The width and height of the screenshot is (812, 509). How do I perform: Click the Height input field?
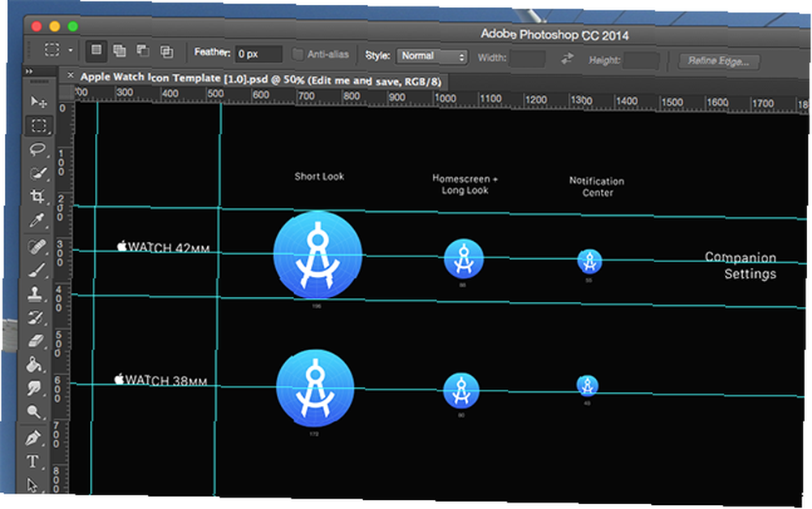pos(641,60)
